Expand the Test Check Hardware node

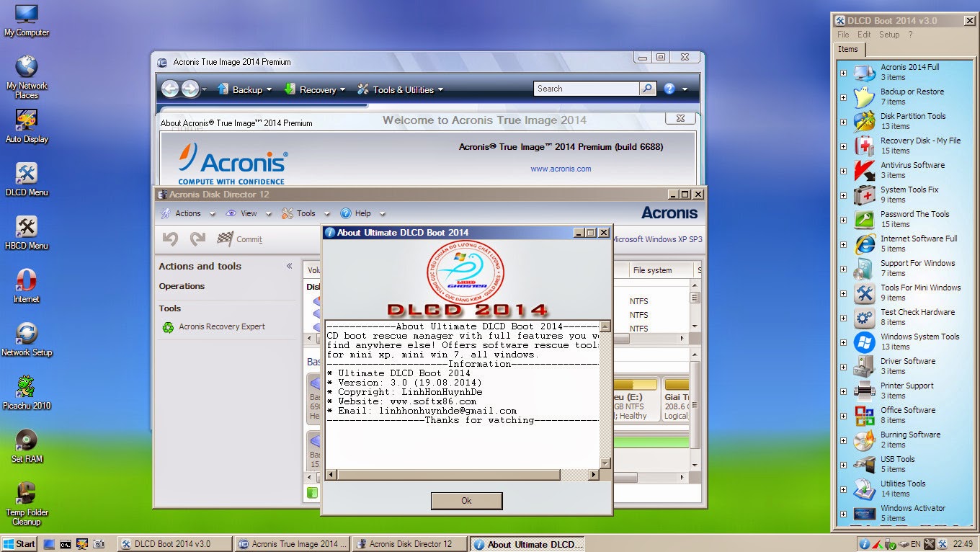(844, 318)
